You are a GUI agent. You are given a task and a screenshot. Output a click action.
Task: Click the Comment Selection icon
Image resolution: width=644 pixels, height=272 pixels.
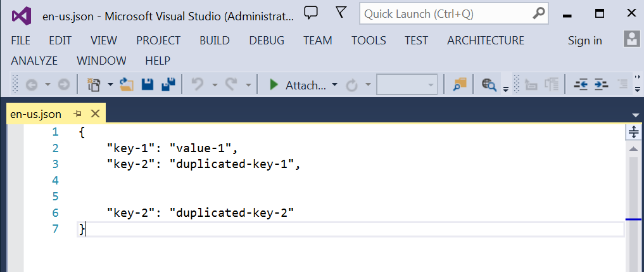[622, 85]
